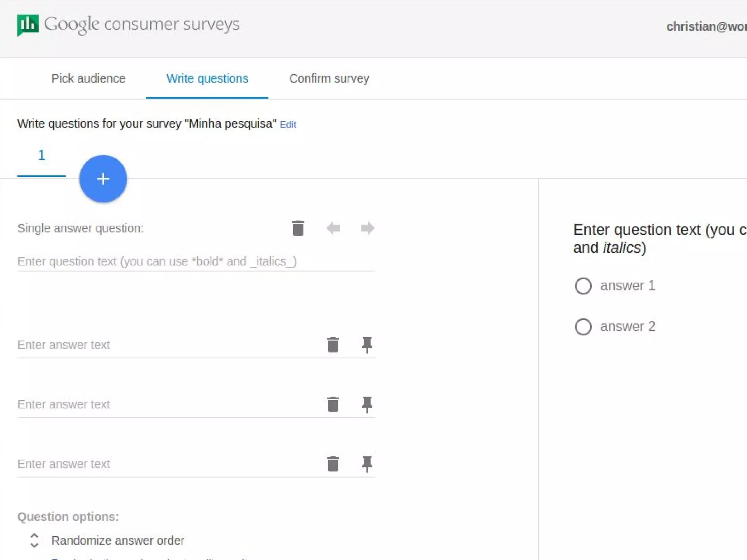
Task: Move question left with arrow icon
Action: pos(333,229)
